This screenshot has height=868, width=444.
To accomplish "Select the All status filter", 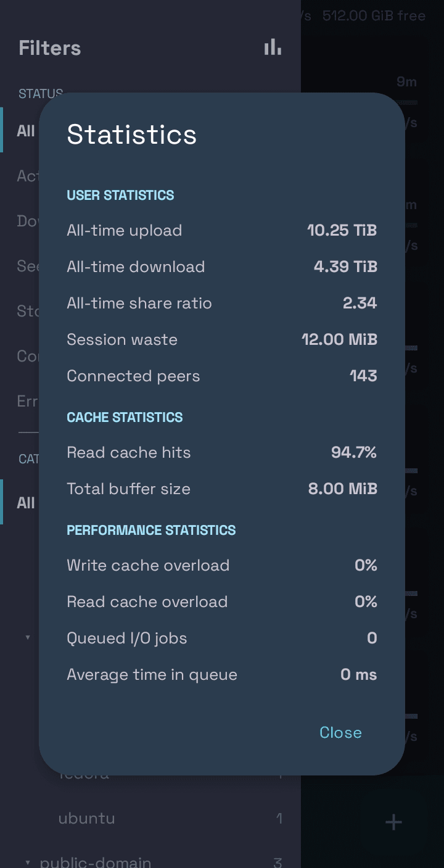I will pos(26,130).
